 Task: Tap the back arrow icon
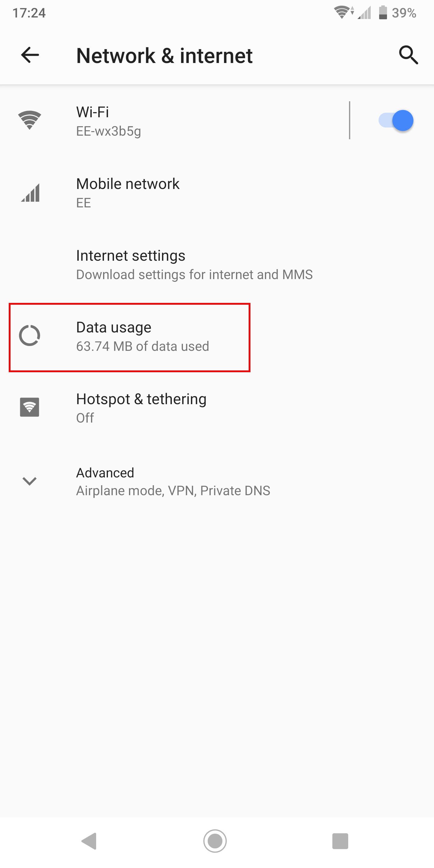[x=30, y=55]
